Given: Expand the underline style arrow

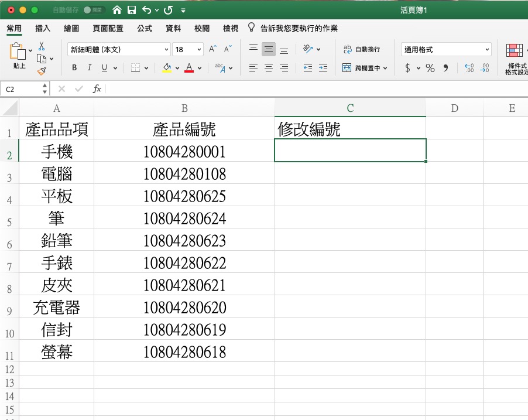Looking at the screenshot, I should [x=115, y=68].
